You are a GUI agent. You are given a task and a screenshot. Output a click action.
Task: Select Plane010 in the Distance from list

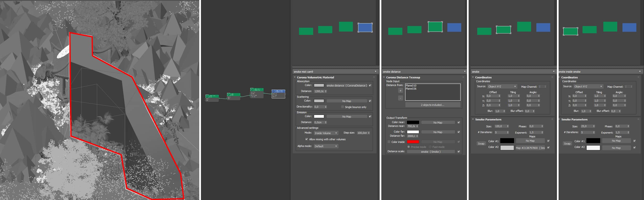click(411, 86)
